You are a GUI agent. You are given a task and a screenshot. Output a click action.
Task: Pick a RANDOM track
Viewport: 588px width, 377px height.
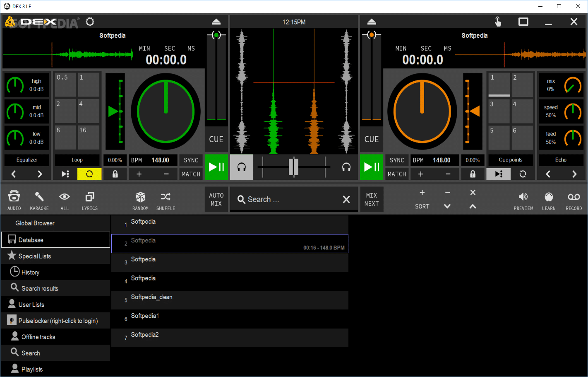[140, 200]
